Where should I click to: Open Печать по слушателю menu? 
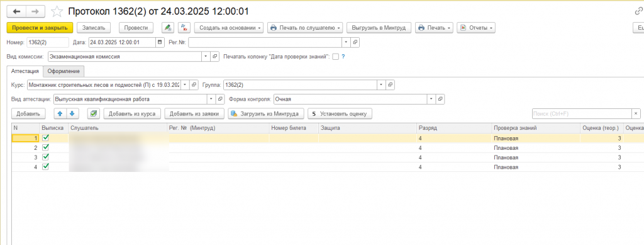(x=305, y=28)
